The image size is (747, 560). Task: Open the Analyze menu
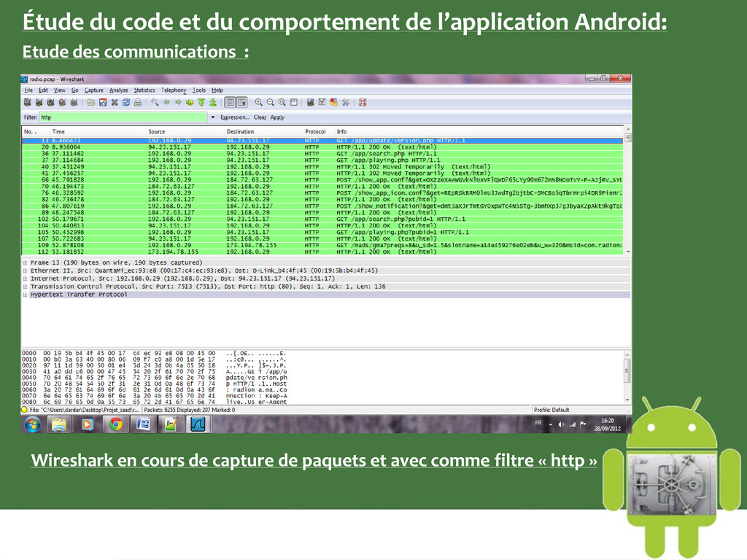coord(119,90)
